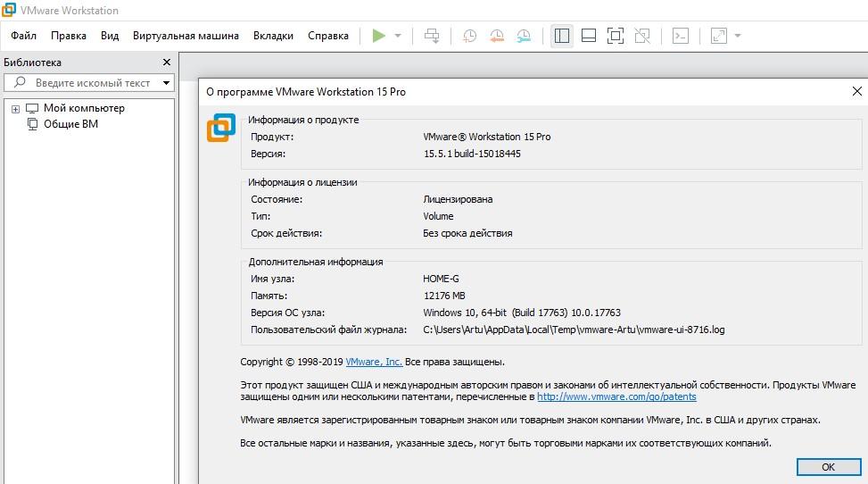The height and width of the screenshot is (484, 868).
Task: Click the VMware Workstation title bar logo
Action: [8, 10]
